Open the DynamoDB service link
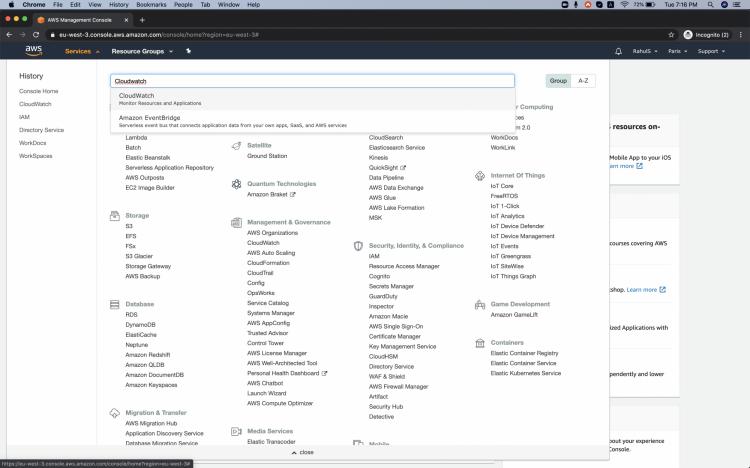Screen dimensions: 750x468 point(140,324)
